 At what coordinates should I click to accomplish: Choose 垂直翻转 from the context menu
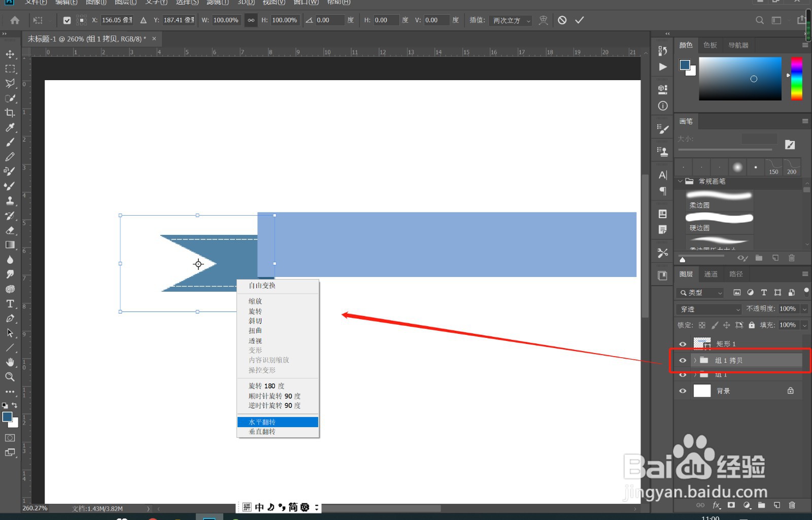coord(278,432)
